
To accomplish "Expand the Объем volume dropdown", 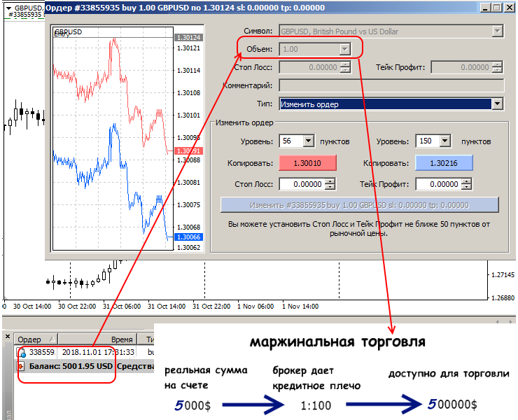I will [344, 50].
